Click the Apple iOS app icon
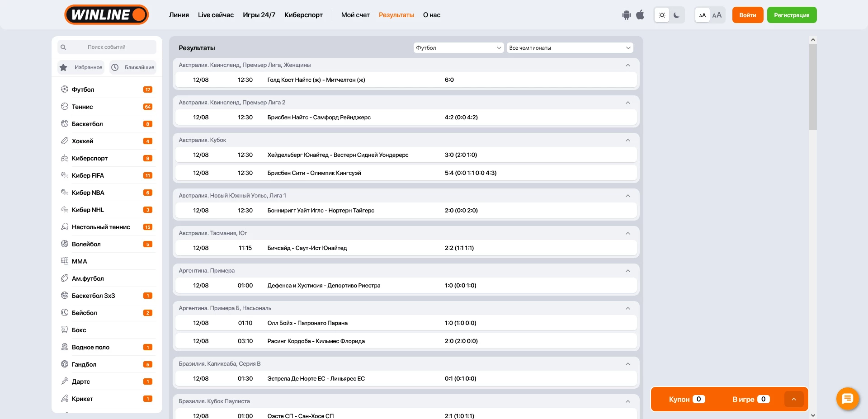Image resolution: width=868 pixels, height=419 pixels. (x=640, y=15)
